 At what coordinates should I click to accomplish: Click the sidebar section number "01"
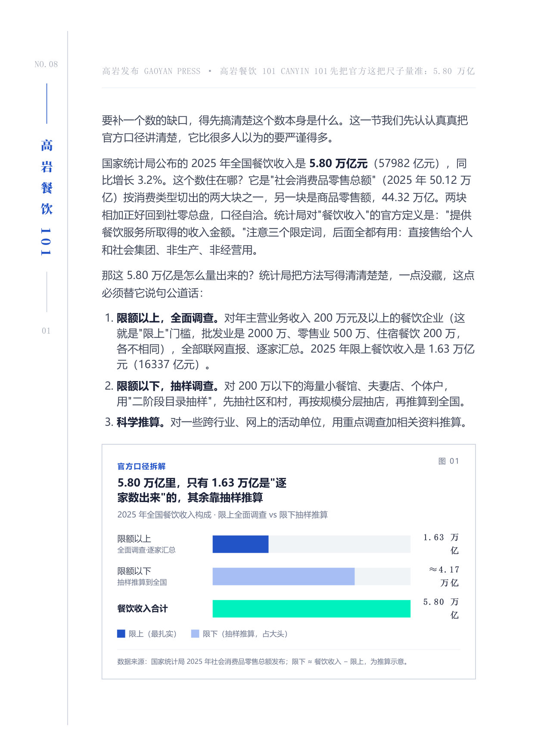tap(46, 331)
